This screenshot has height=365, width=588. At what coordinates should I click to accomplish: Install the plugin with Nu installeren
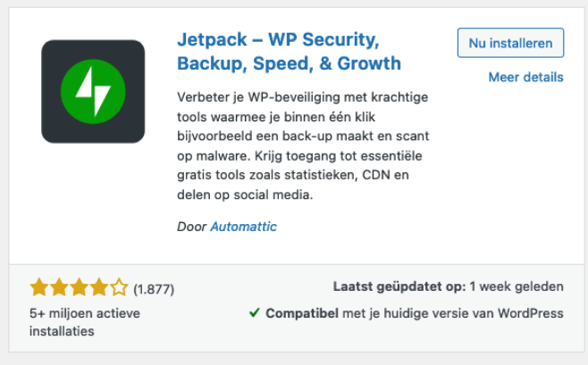pos(510,43)
